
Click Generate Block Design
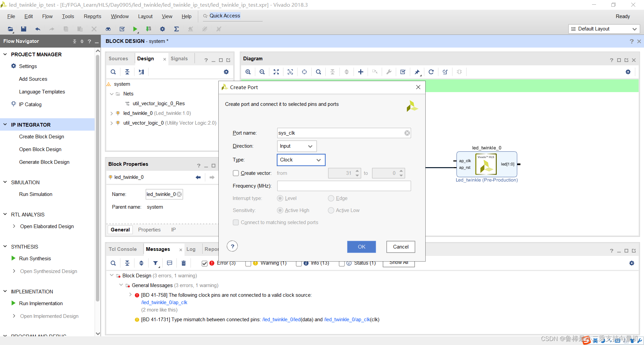click(x=44, y=162)
